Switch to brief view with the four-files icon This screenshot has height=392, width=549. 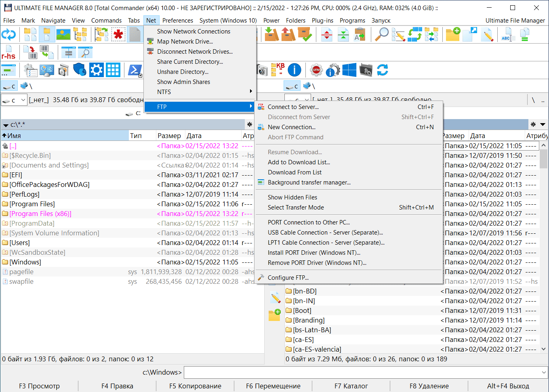tap(30, 35)
